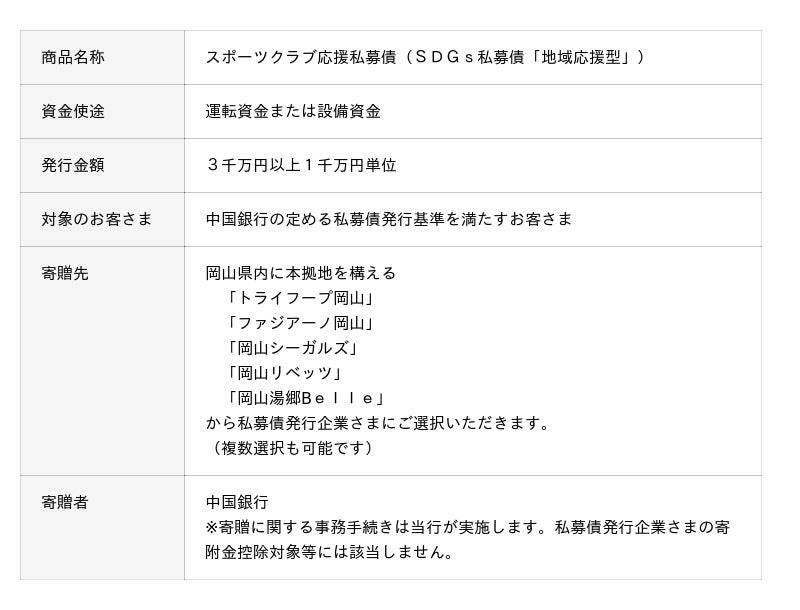
Task: Click the 対象のお客さま row label
Action: pyautogui.click(x=97, y=219)
